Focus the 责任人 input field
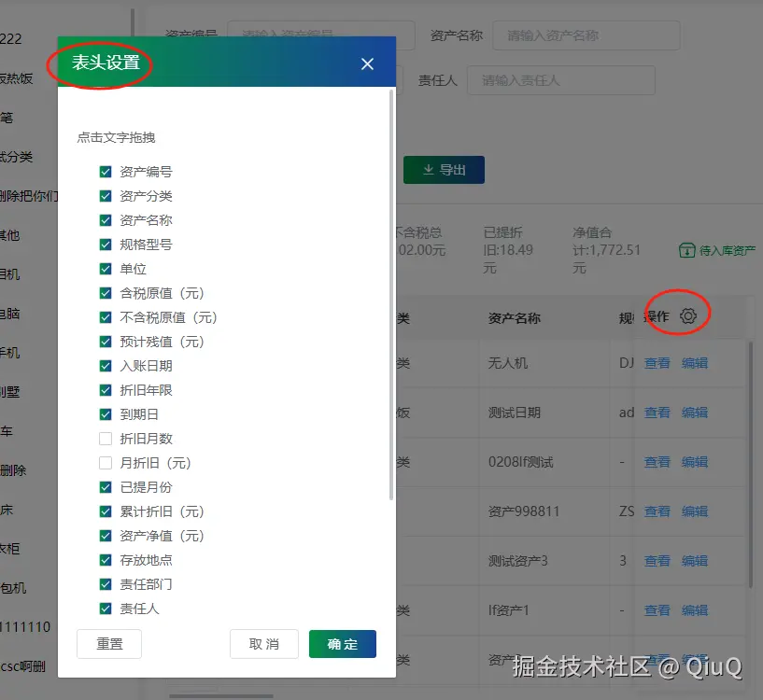The height and width of the screenshot is (700, 763). click(x=561, y=80)
